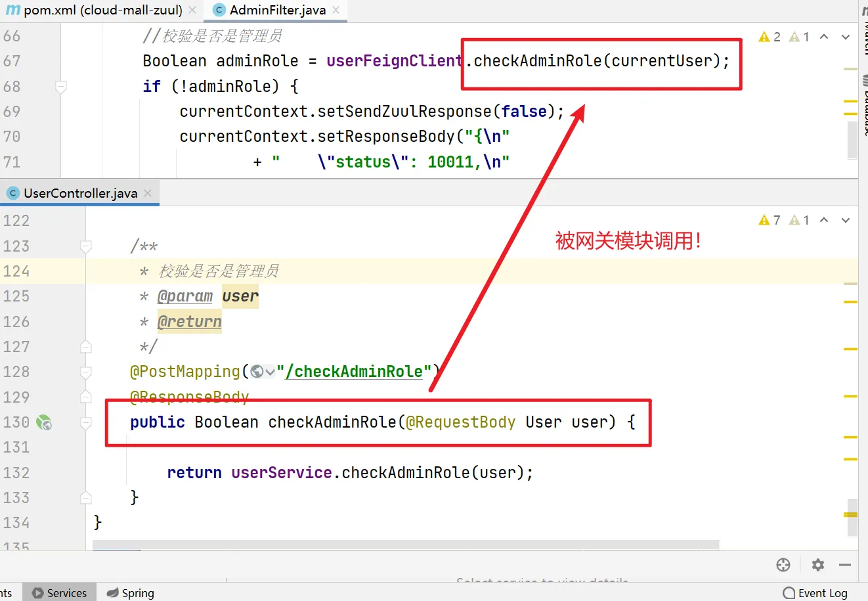This screenshot has width=868, height=601.
Task: Close the AdminFilter.java editor tab
Action: coord(336,10)
